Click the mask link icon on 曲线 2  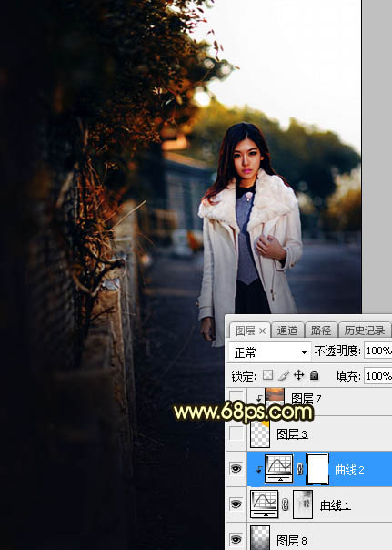[x=299, y=469]
